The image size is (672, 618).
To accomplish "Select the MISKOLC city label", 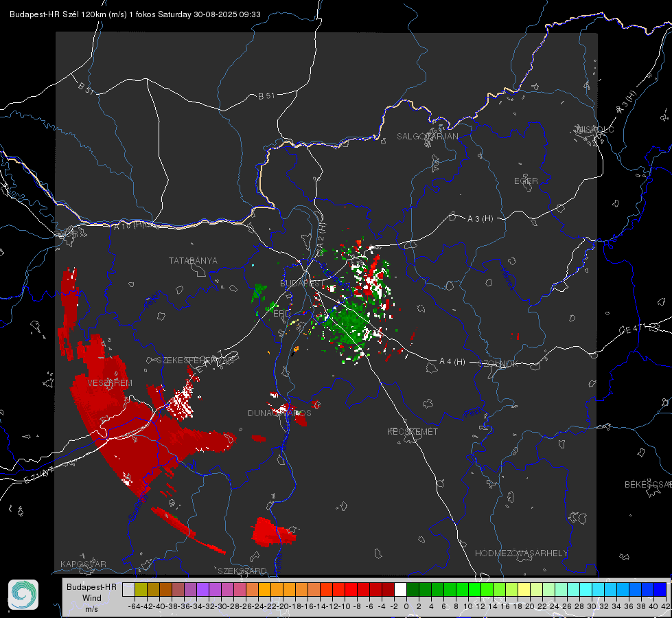I will tap(595, 129).
